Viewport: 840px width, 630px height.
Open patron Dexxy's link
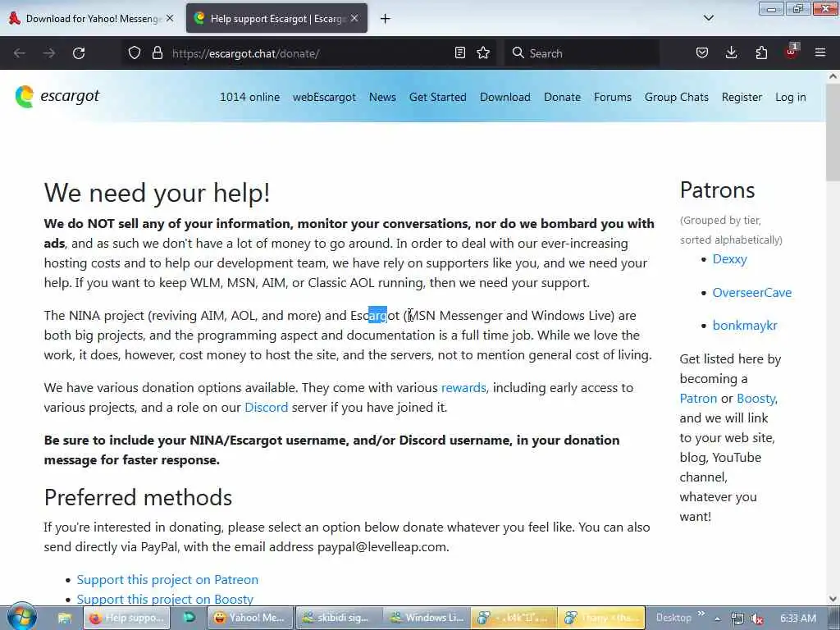click(729, 259)
